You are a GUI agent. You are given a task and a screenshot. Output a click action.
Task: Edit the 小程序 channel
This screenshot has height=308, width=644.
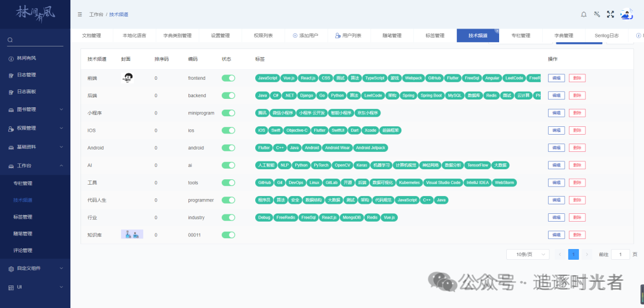click(x=556, y=113)
